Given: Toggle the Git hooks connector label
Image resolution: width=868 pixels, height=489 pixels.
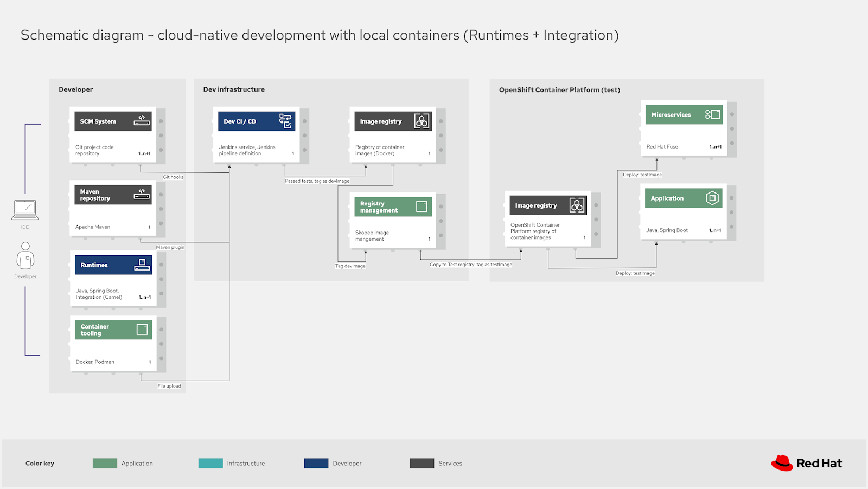Looking at the screenshot, I should tap(173, 177).
